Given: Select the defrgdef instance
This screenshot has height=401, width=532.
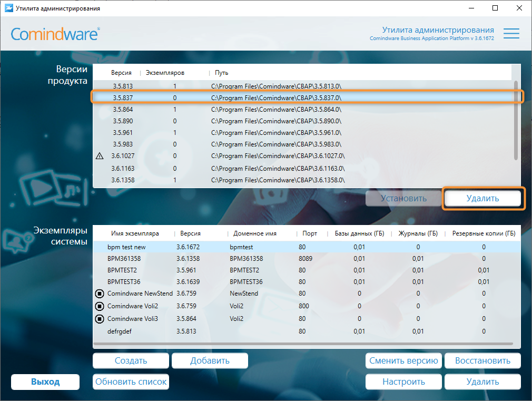Looking at the screenshot, I should click(x=307, y=331).
